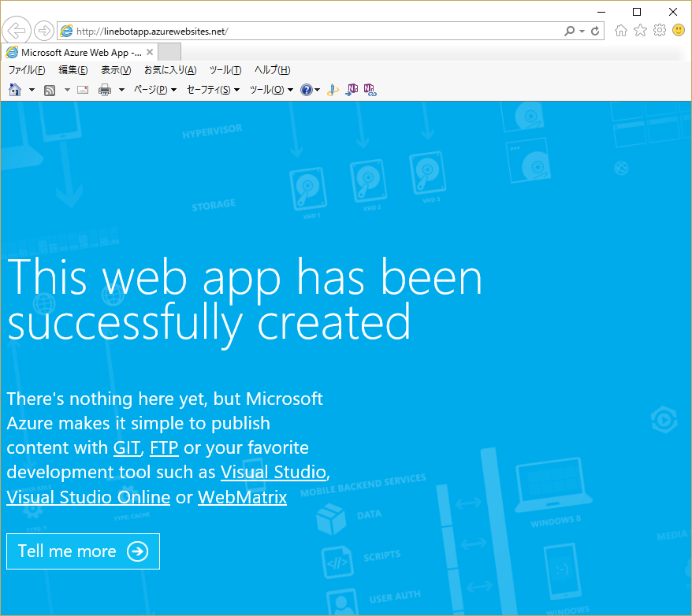
Task: Open the ページ(P) dropdown
Action: [x=155, y=90]
